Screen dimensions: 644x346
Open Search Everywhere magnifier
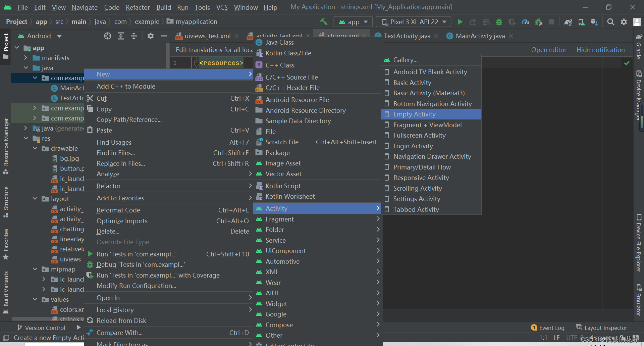click(x=610, y=22)
